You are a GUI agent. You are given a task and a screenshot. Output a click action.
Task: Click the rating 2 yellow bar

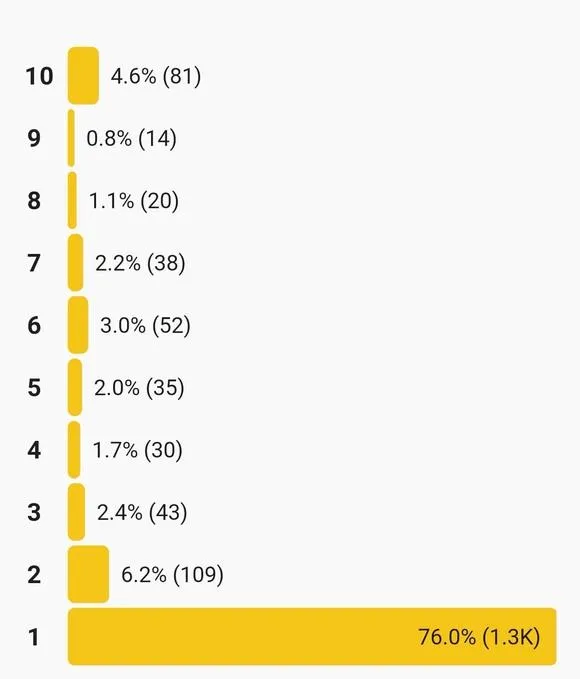point(88,574)
